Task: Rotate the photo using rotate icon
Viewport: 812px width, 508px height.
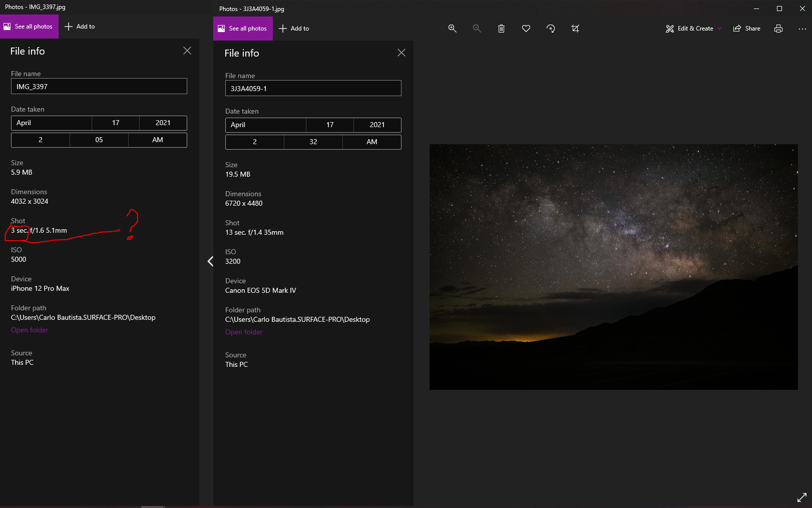Action: (x=551, y=29)
